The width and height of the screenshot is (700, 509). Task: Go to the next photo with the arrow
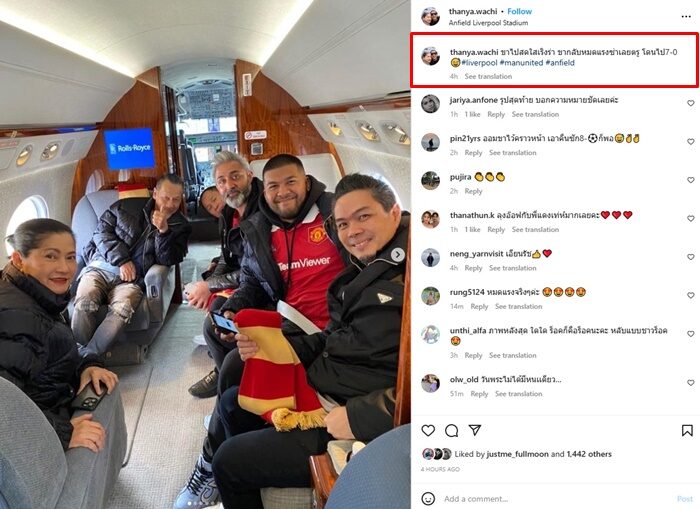tap(397, 255)
